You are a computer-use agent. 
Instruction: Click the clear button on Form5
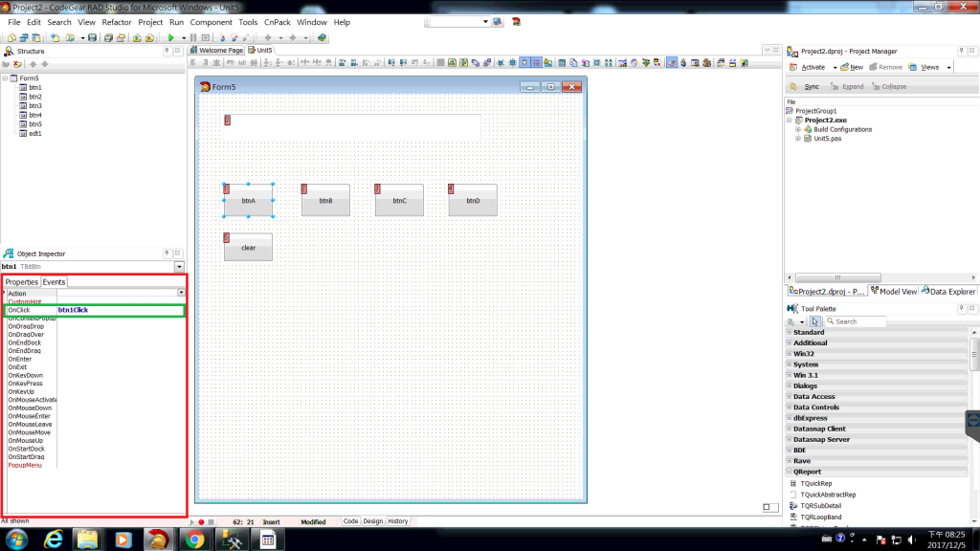tap(248, 248)
